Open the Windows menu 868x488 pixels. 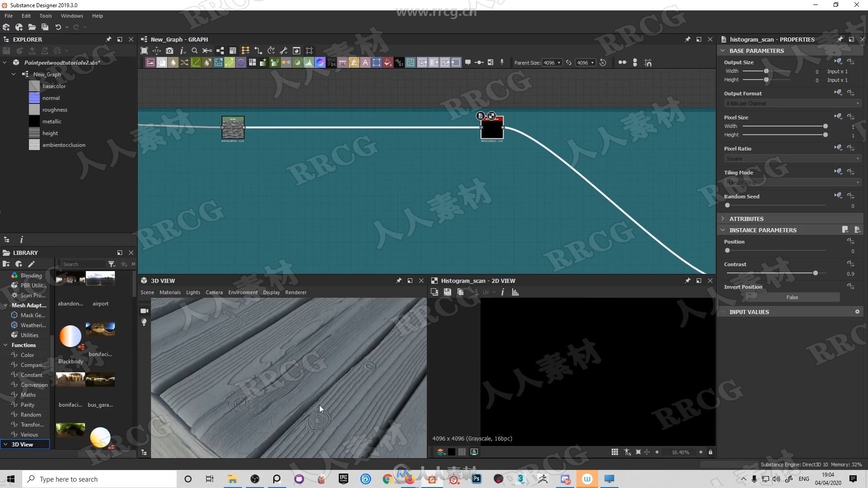pyautogui.click(x=72, y=16)
